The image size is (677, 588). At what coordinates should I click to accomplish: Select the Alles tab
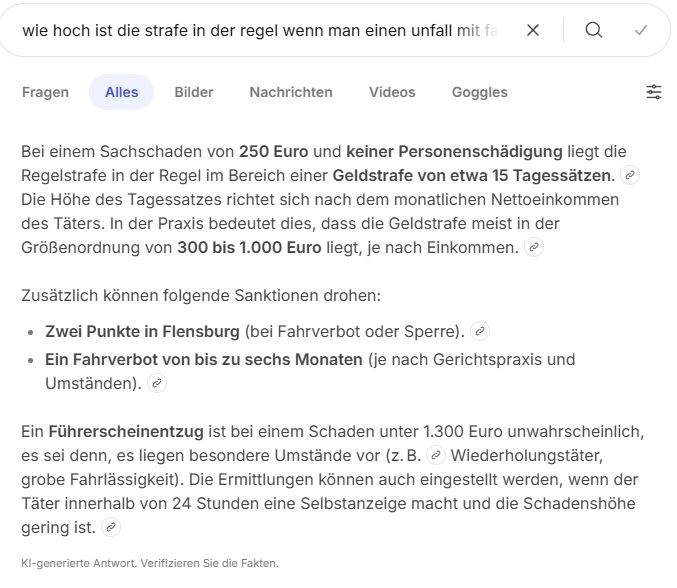coord(122,92)
